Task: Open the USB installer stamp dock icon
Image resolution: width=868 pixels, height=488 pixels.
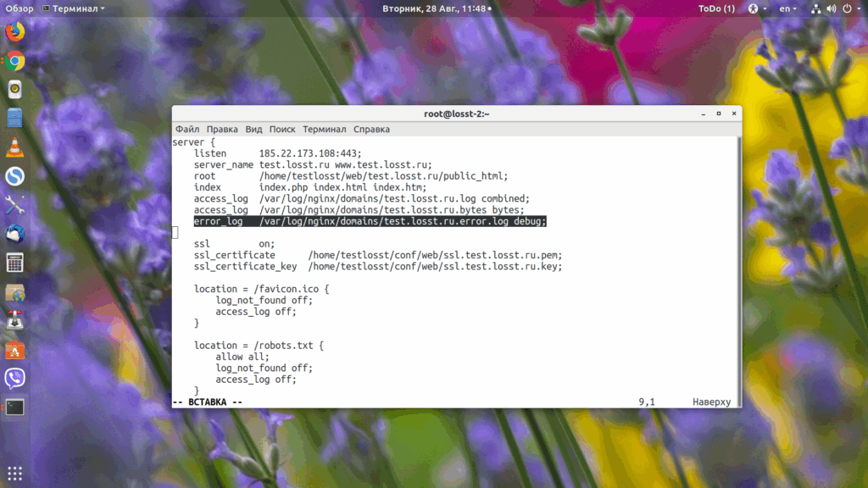Action: tap(15, 321)
